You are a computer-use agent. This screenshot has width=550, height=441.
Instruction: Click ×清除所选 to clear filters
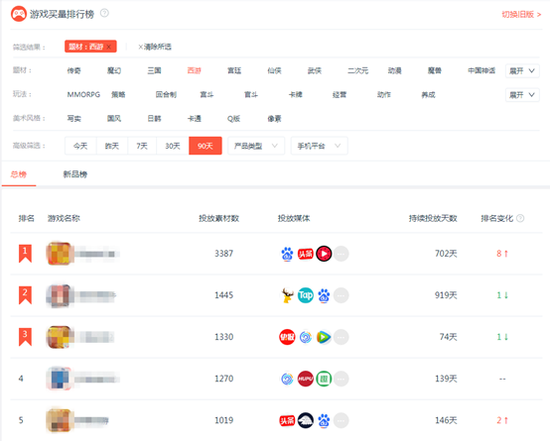click(155, 47)
